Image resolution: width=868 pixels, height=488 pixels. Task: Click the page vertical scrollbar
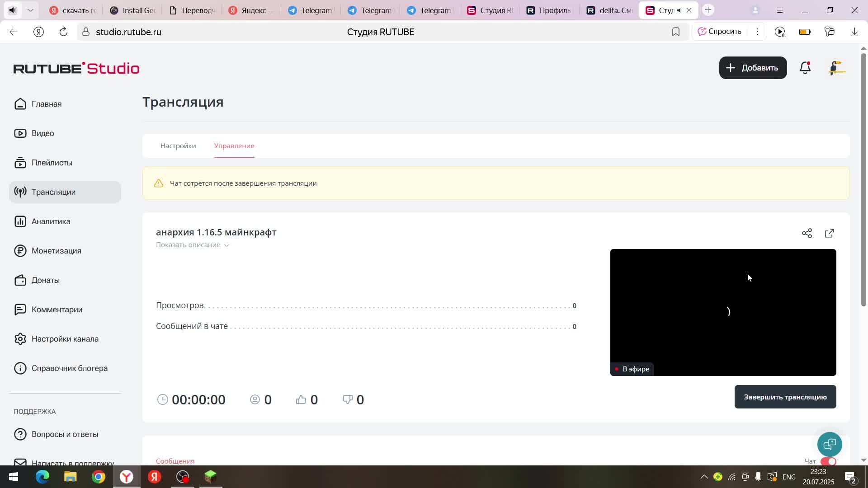point(863,181)
